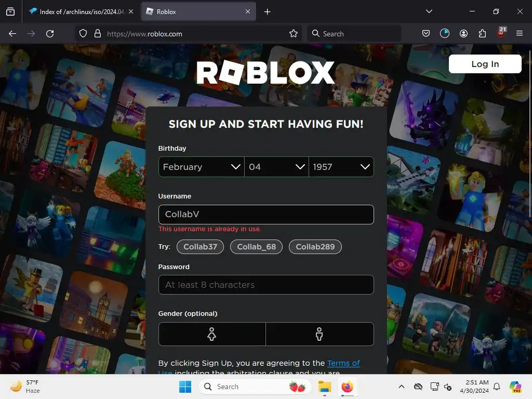The width and height of the screenshot is (532, 399).
Task: Switch to Index of /archlinux/iso tab
Action: [x=82, y=11]
